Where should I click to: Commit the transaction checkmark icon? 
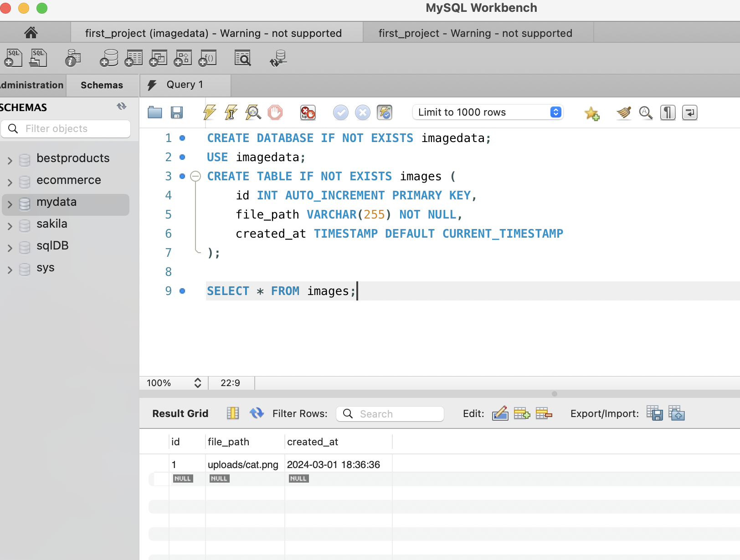pyautogui.click(x=341, y=112)
